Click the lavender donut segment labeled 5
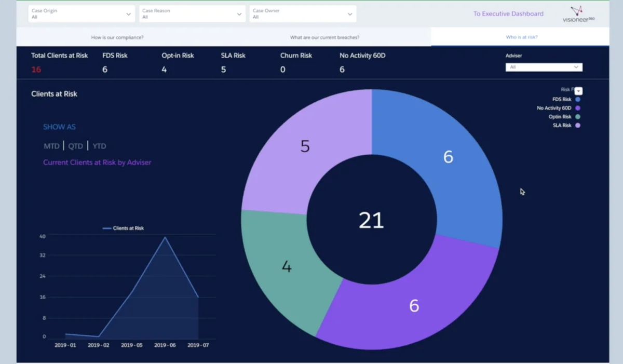Viewport: 623px width, 364px height. click(x=305, y=146)
